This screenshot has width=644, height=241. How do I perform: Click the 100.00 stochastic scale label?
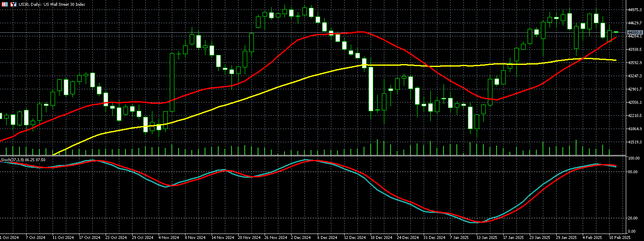(634, 158)
